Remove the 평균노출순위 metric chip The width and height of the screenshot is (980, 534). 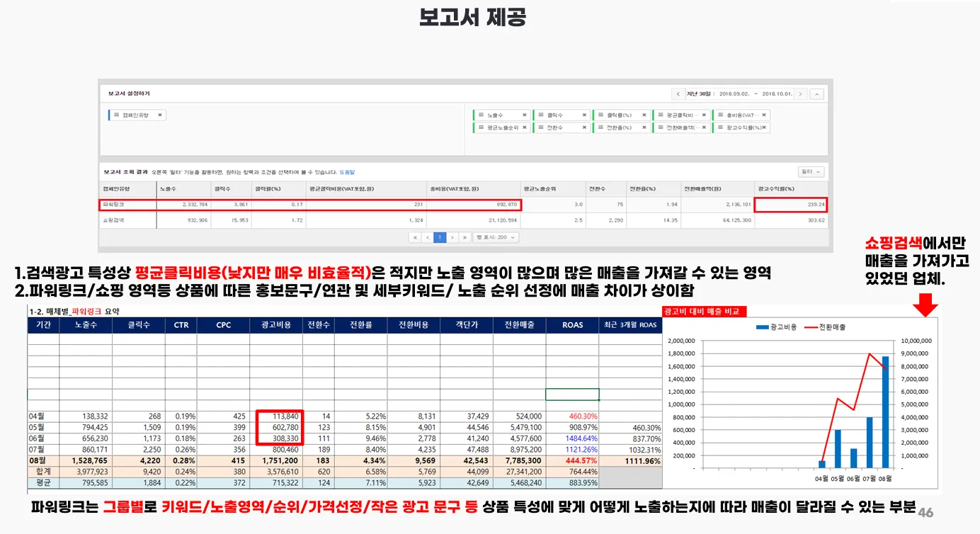(524, 127)
